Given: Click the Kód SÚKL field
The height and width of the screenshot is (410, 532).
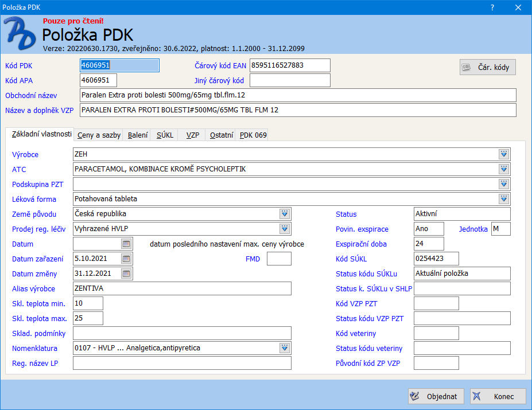Looking at the screenshot, I should (x=436, y=259).
